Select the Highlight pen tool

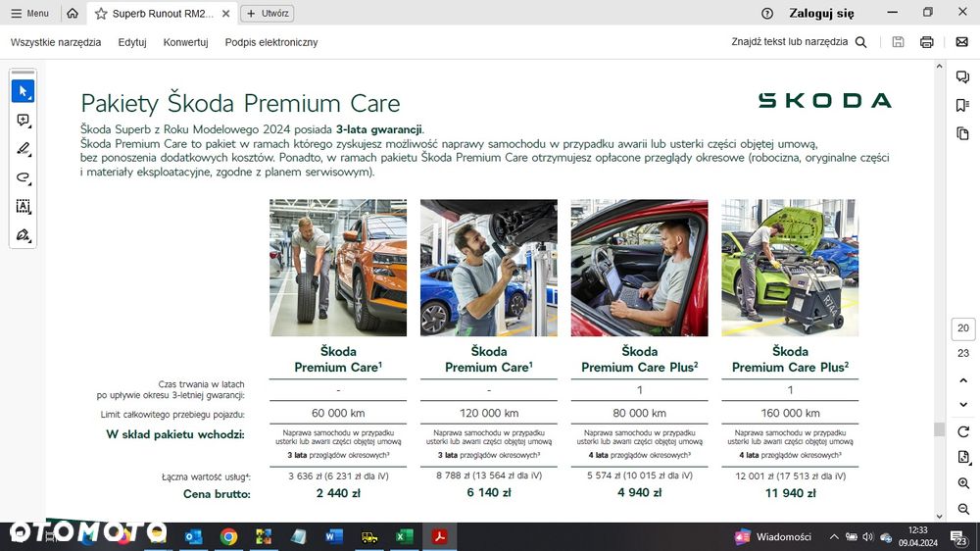click(24, 149)
